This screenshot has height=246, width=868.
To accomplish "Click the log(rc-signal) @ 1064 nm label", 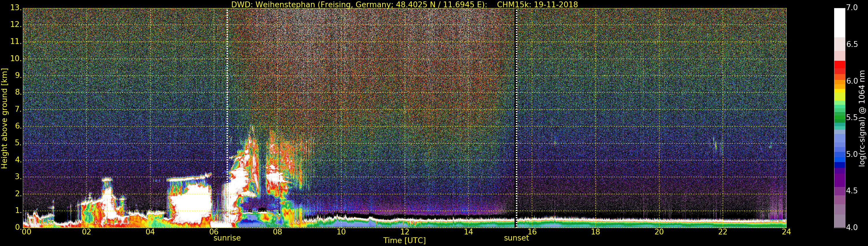I will coord(861,118).
